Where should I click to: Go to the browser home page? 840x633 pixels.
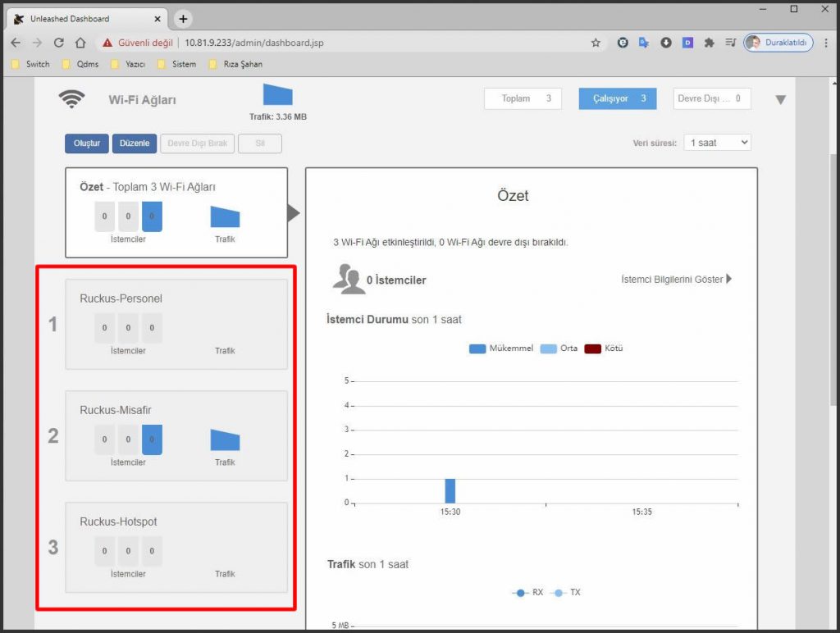click(80, 43)
